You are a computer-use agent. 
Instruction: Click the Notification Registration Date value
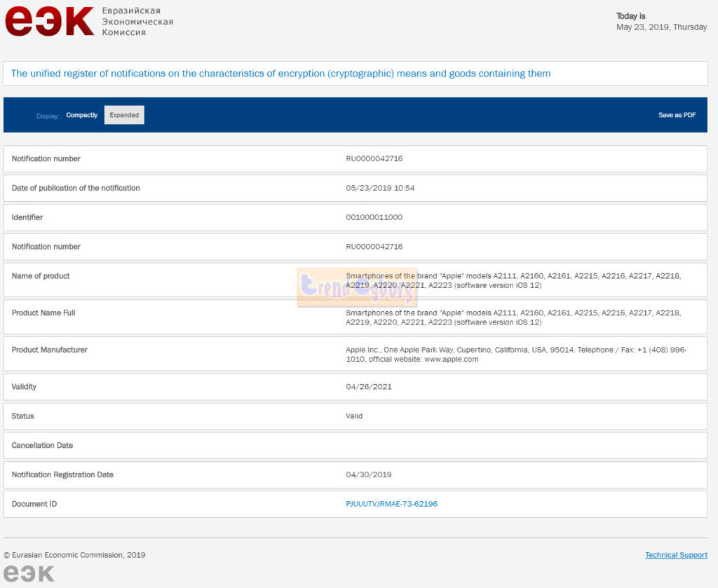368,475
